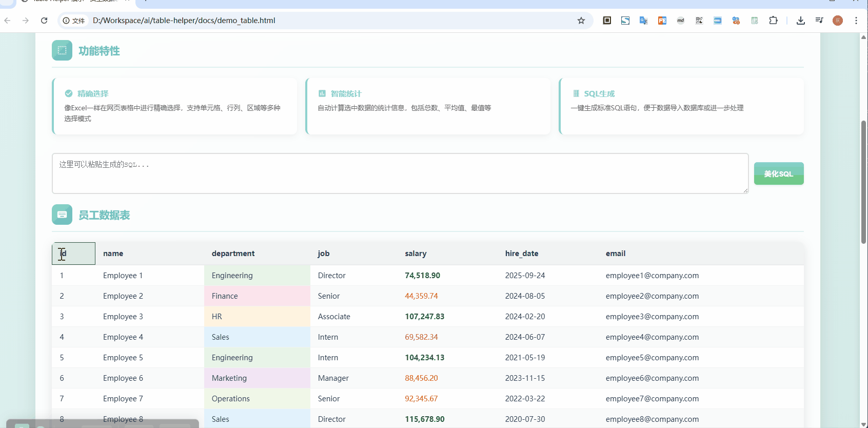Click inside the SQL paste text area
Viewport: 868px width, 428px height.
[x=400, y=173]
